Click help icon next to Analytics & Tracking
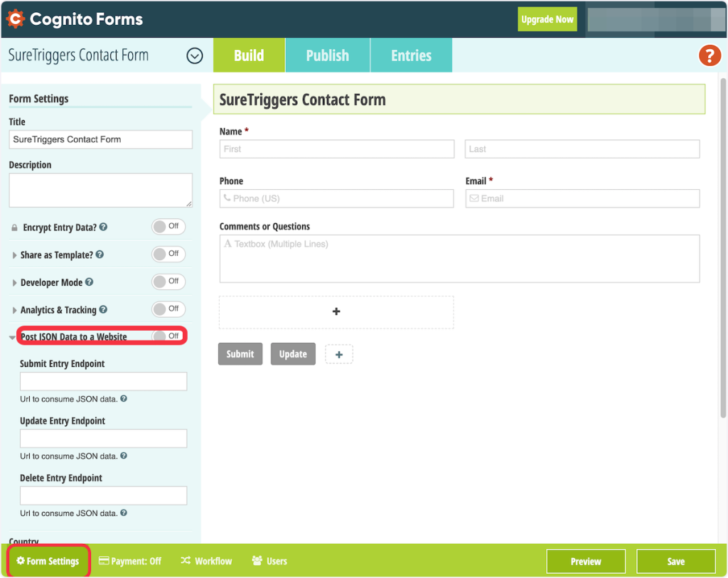The width and height of the screenshot is (728, 578). [104, 310]
